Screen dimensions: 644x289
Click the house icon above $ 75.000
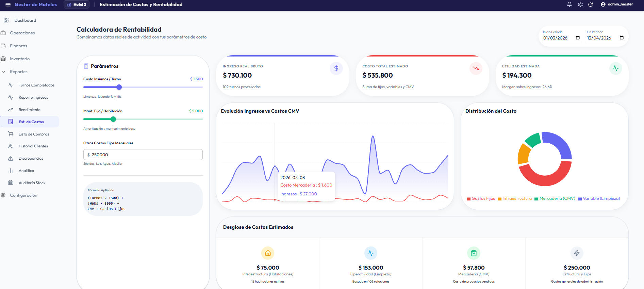pyautogui.click(x=268, y=253)
